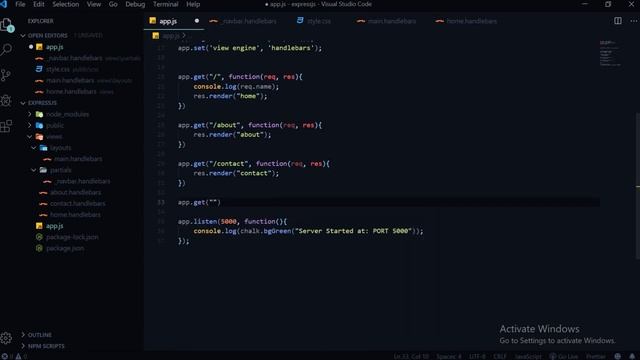Viewport: 640px width, 360px height.
Task: Open the File menu
Action: 20,4
